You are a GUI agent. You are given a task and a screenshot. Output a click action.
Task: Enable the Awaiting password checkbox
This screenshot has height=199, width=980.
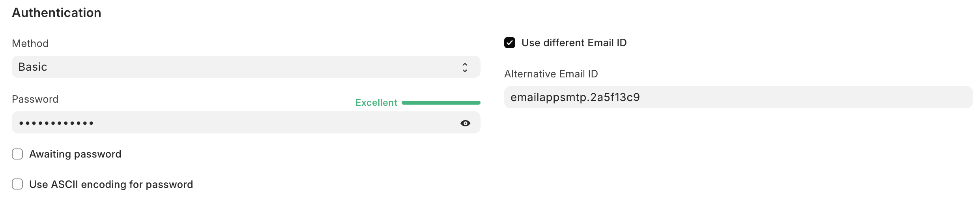[x=17, y=154]
